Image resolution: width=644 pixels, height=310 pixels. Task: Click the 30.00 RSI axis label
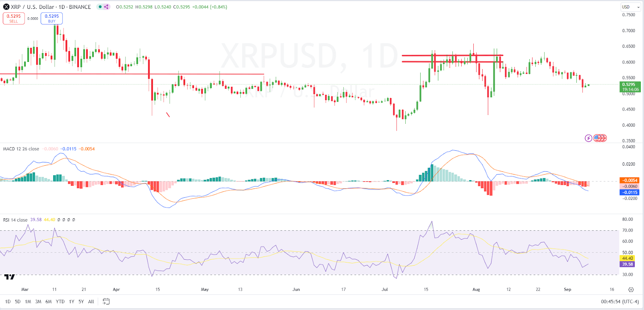pos(627,275)
